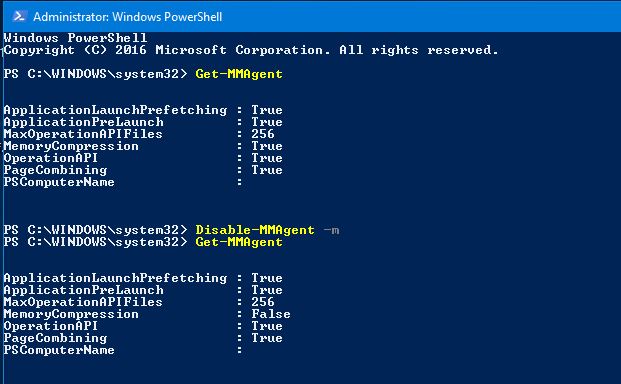Click the first MemoryCompression True value
The width and height of the screenshot is (621, 384).
[267, 146]
